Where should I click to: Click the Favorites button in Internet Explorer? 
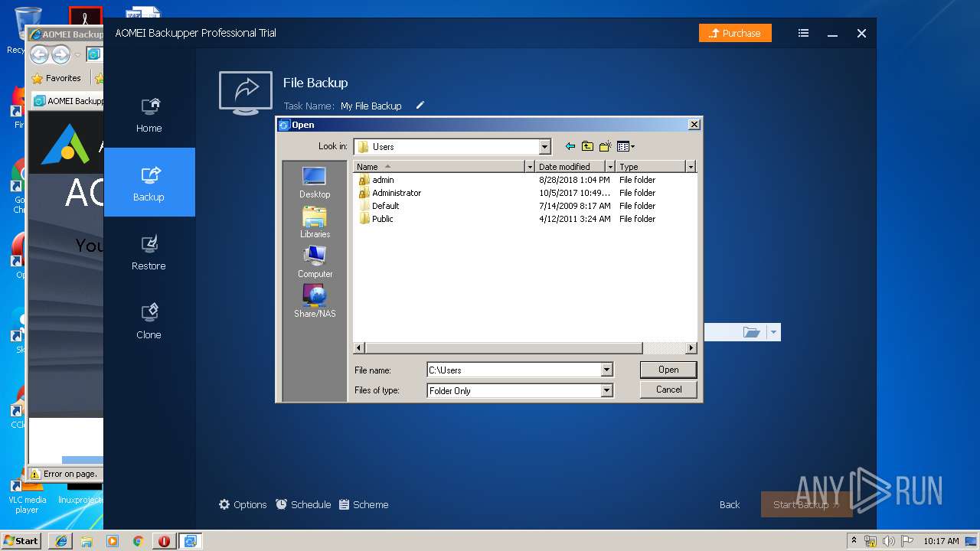pyautogui.click(x=57, y=78)
